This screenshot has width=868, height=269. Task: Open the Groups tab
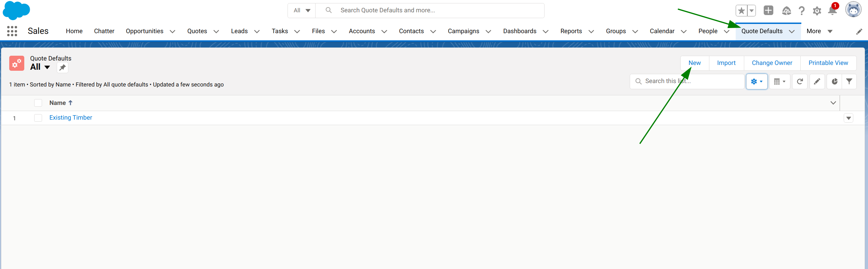click(x=616, y=31)
